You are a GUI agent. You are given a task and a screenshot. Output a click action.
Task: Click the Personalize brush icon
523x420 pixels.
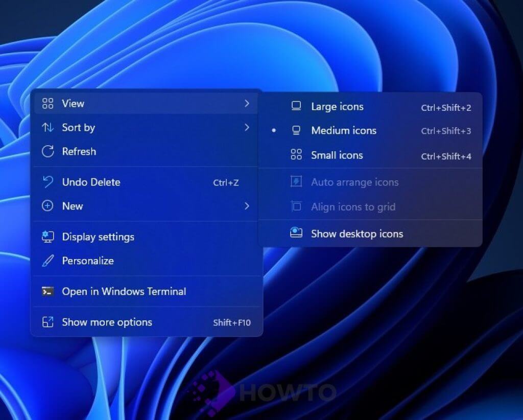[x=47, y=261]
